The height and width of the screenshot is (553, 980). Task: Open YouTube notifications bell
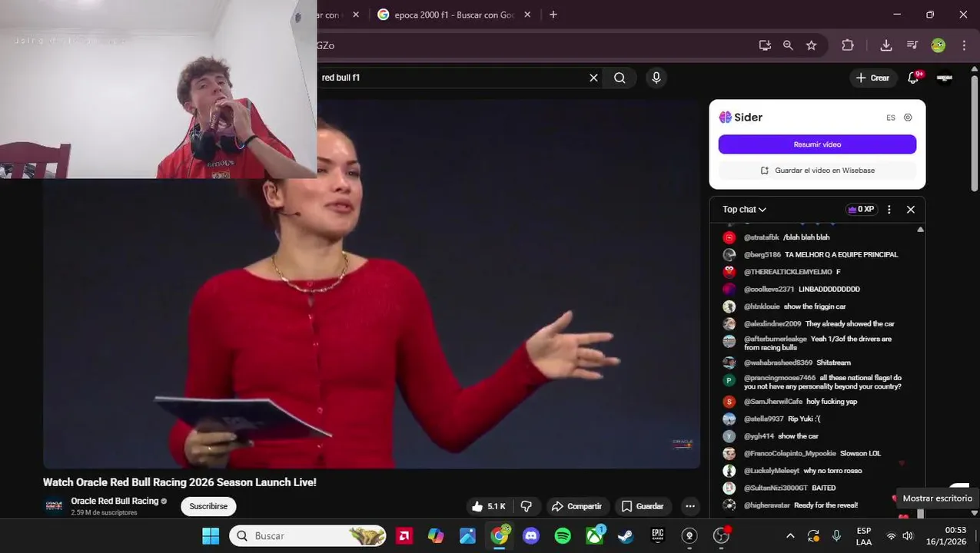coord(914,78)
